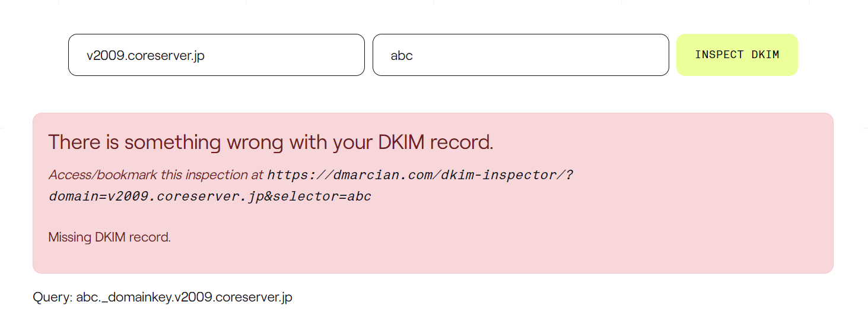
Task: Focus the domain field containing v2009.coreserver.jp
Action: point(217,55)
